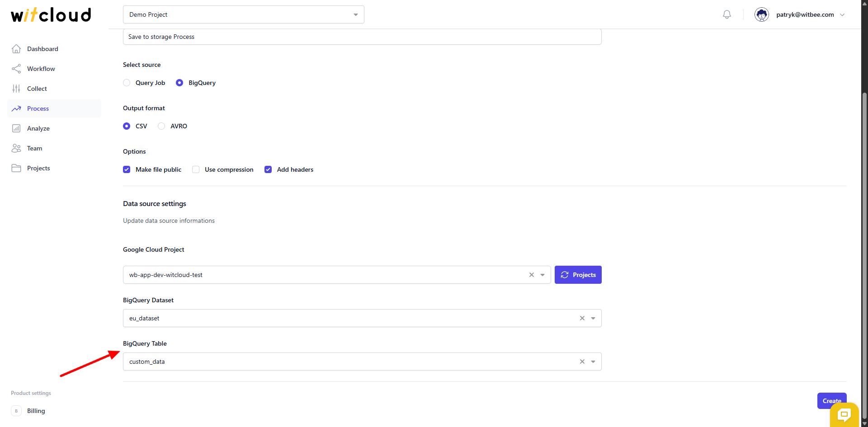Expand the Google Cloud Project dropdown arrow
Viewport: 868px width, 427px height.
(x=542, y=275)
